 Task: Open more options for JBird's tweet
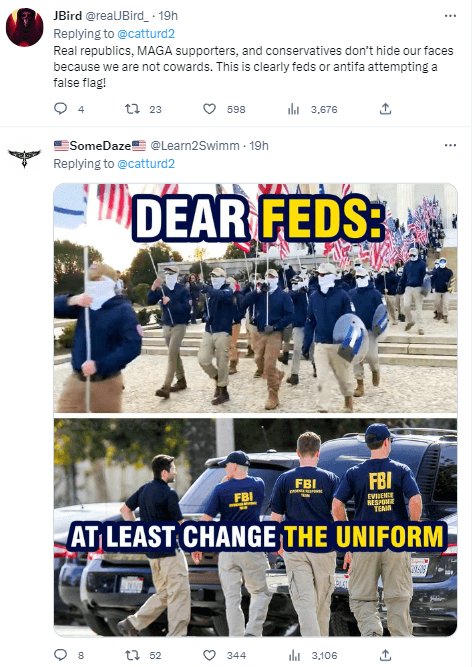tap(450, 16)
